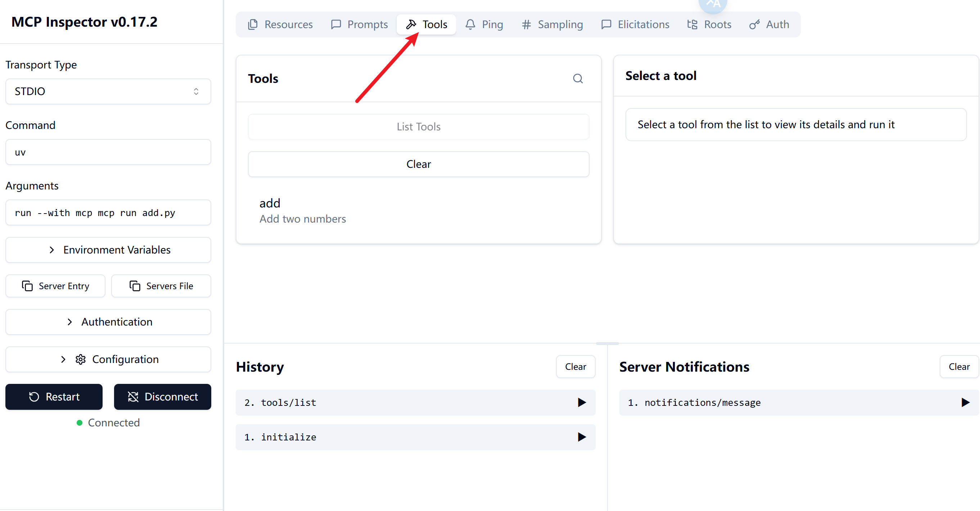Go to the Auth tab

pyautogui.click(x=769, y=24)
